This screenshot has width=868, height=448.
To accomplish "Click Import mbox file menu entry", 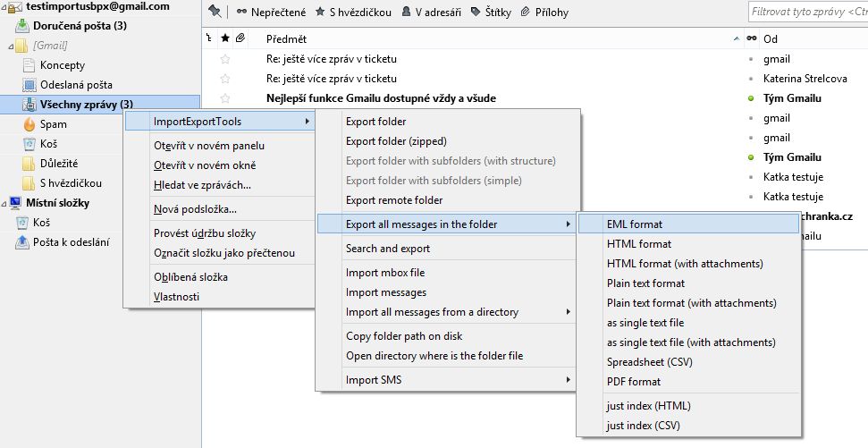I will [x=385, y=273].
